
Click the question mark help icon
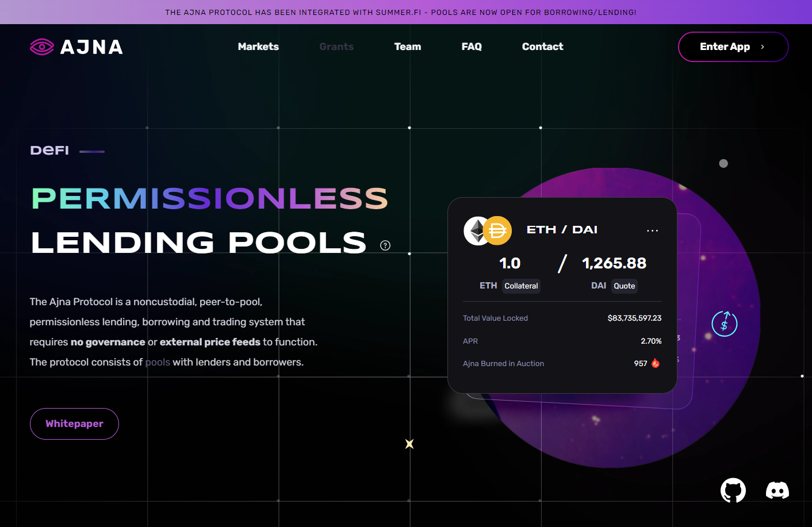385,245
